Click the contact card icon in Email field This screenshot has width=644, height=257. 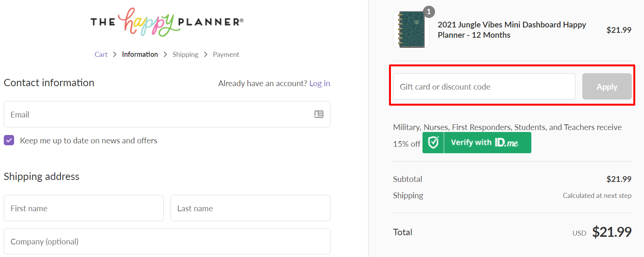click(x=319, y=114)
